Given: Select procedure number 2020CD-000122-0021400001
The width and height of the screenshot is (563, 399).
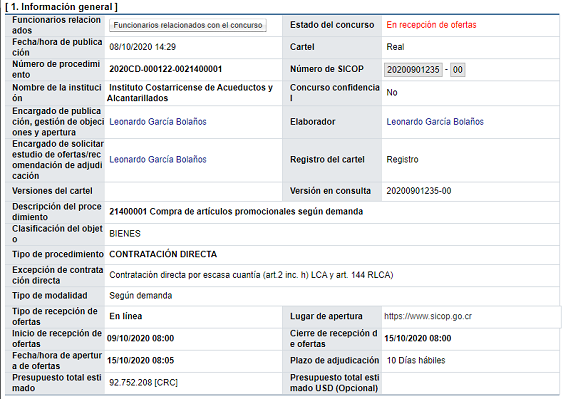Looking at the screenshot, I should pos(166,69).
